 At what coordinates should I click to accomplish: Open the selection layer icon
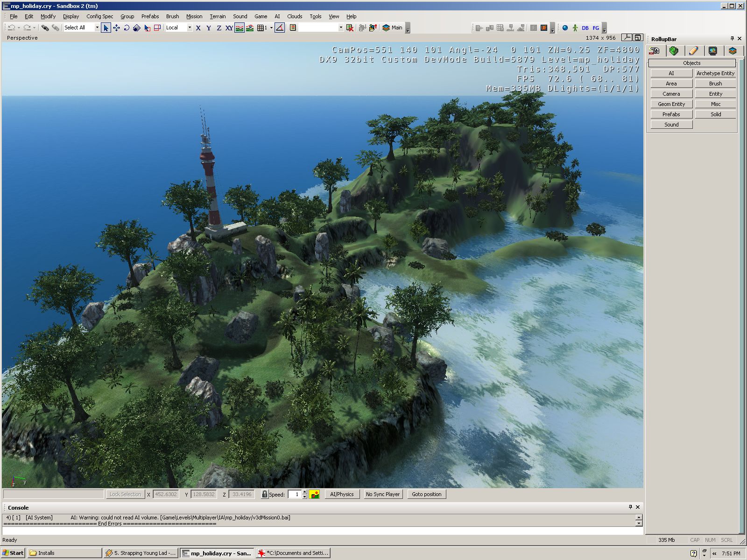293,28
